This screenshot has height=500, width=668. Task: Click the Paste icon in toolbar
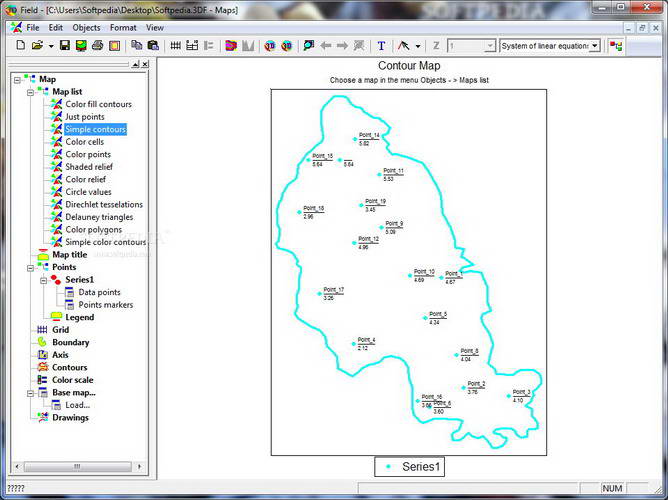152,46
